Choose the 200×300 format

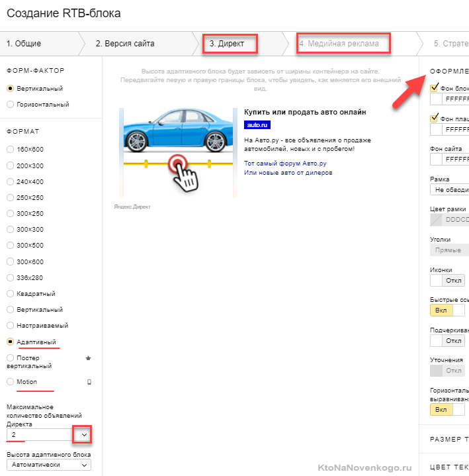point(11,166)
